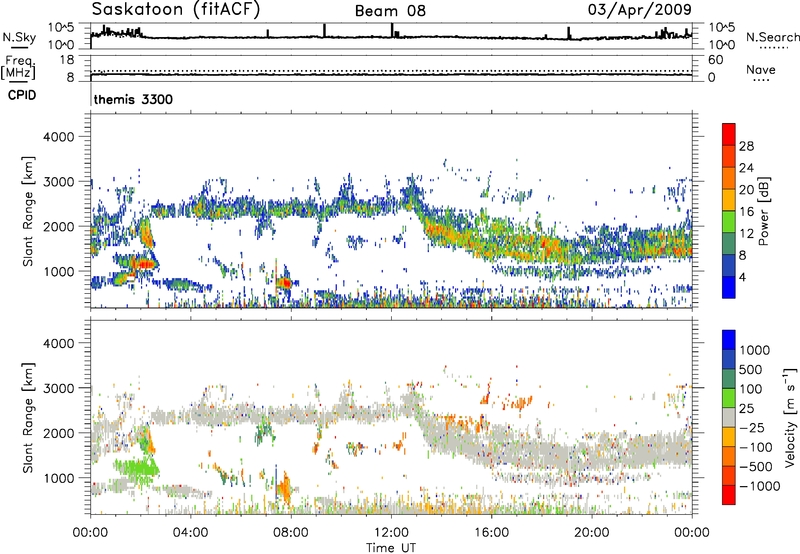Click 'Slant Range [km]' label of power panel
The width and height of the screenshot is (800, 554).
[x=28, y=211]
